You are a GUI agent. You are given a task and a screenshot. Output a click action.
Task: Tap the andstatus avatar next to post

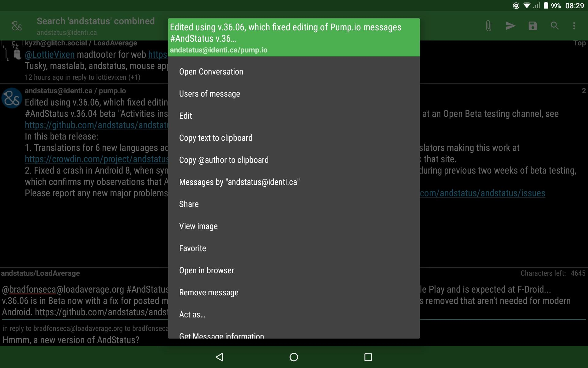(x=12, y=98)
